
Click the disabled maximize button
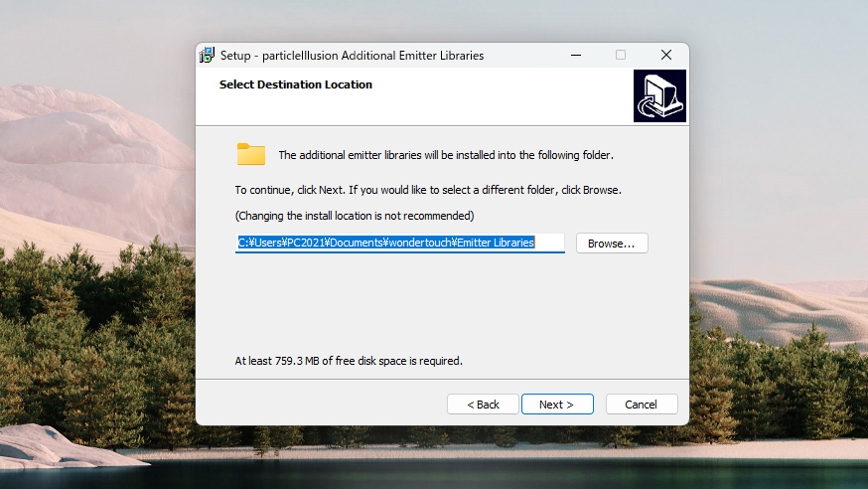pos(621,55)
